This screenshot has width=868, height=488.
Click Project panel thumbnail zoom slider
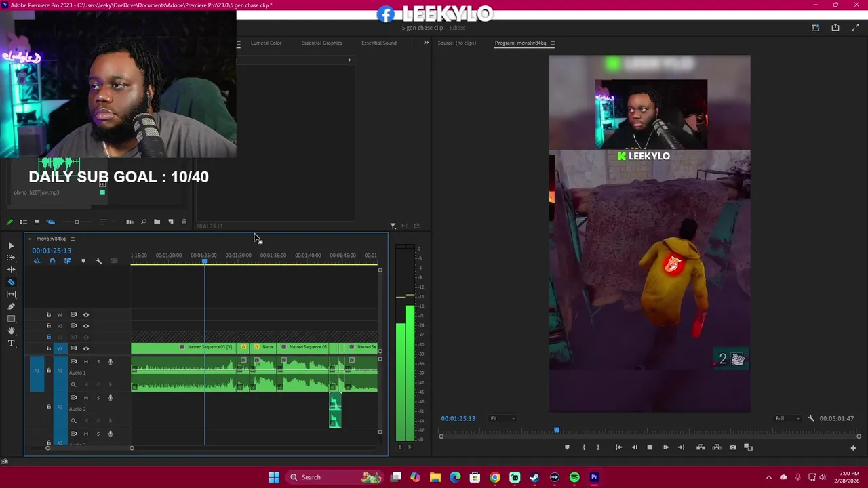77,222
